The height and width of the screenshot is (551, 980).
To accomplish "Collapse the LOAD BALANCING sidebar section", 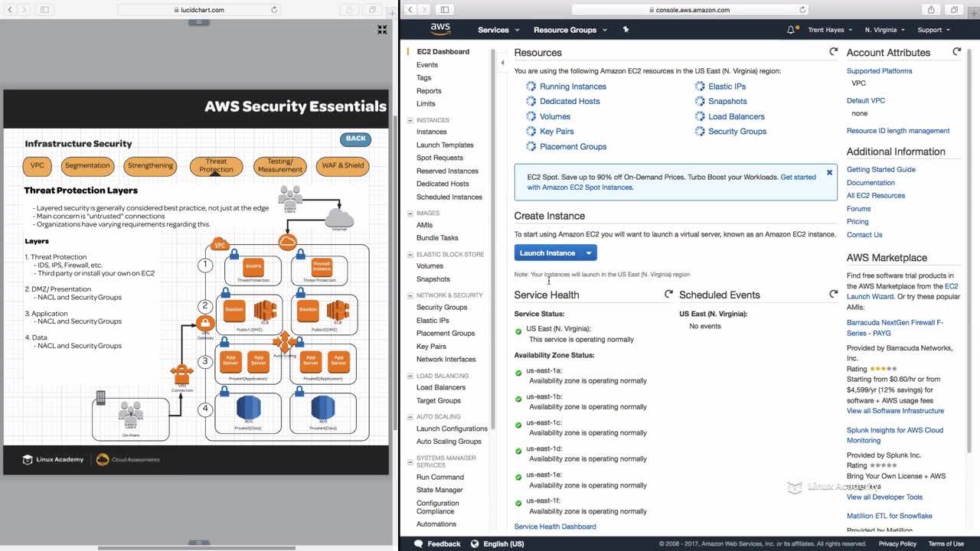I will 410,376.
